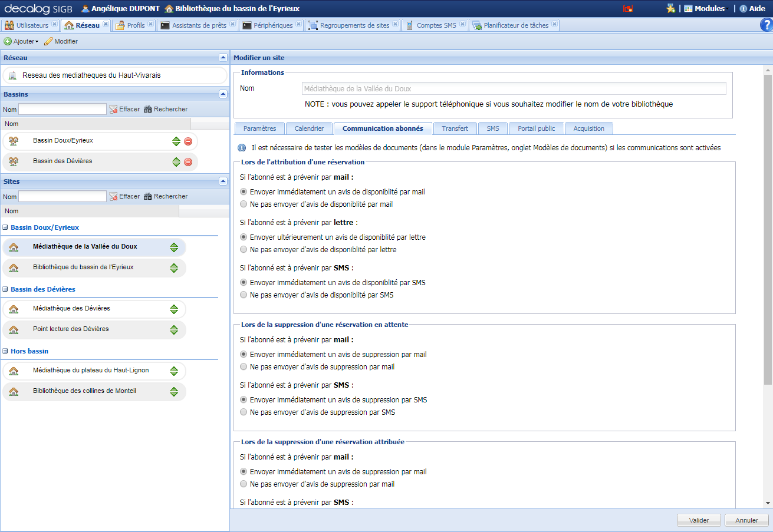The image size is (773, 532).
Task: Click the Rechercher binoculars in Sites panel
Action: pyautogui.click(x=148, y=197)
